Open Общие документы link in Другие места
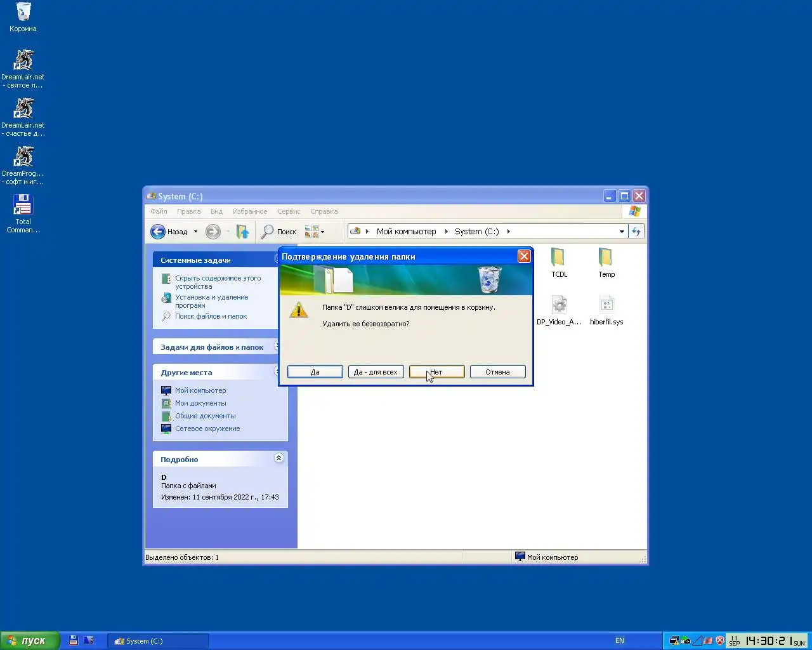This screenshot has height=650, width=812. click(205, 416)
